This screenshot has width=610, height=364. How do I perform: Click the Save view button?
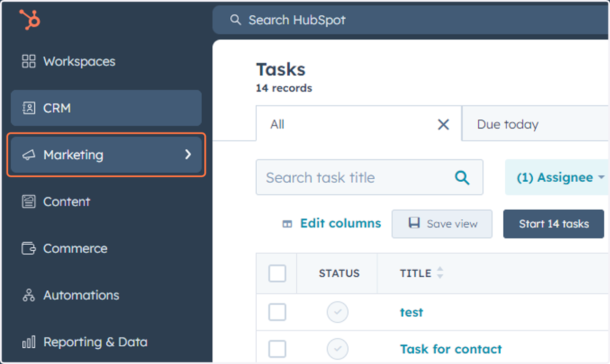(x=442, y=224)
